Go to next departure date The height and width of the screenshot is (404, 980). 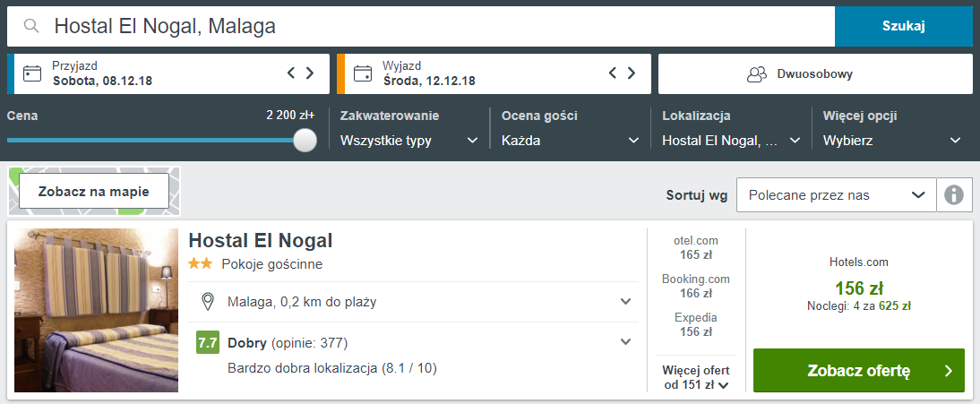(632, 73)
